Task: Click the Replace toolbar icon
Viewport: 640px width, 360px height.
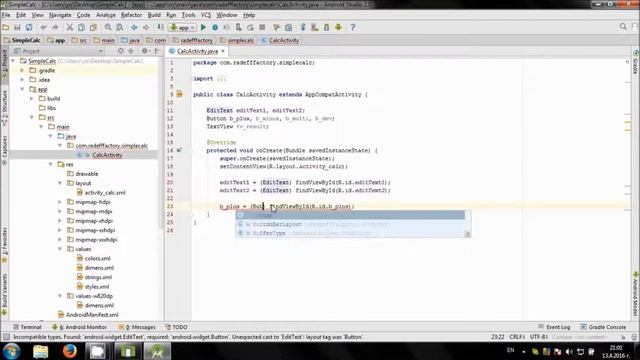Action: (119, 27)
